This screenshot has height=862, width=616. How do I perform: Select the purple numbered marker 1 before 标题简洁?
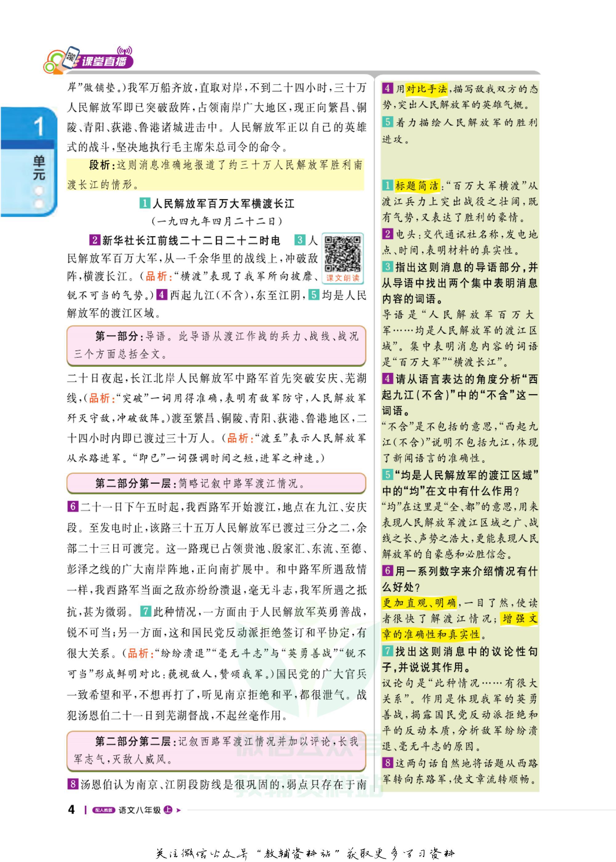(x=389, y=185)
